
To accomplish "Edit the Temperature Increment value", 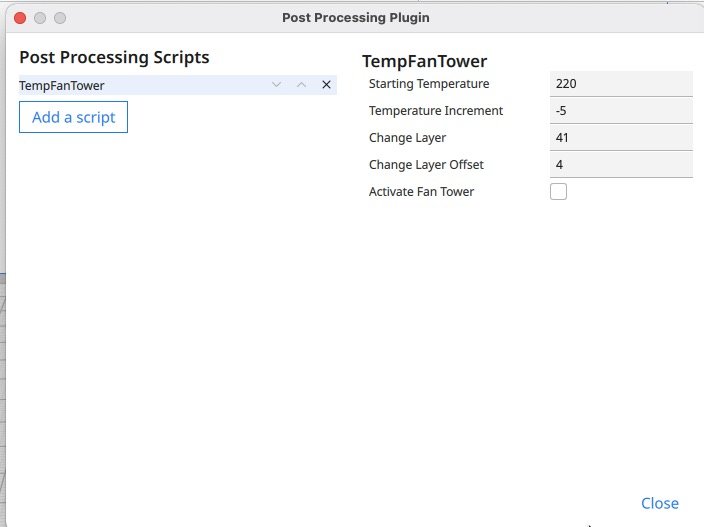I will point(620,111).
